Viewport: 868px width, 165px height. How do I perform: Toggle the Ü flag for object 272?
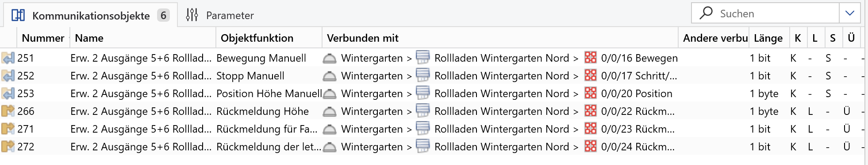[846, 147]
